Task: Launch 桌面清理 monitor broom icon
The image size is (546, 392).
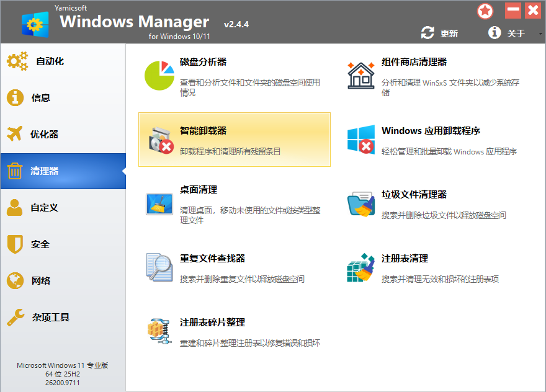Action: coord(159,204)
